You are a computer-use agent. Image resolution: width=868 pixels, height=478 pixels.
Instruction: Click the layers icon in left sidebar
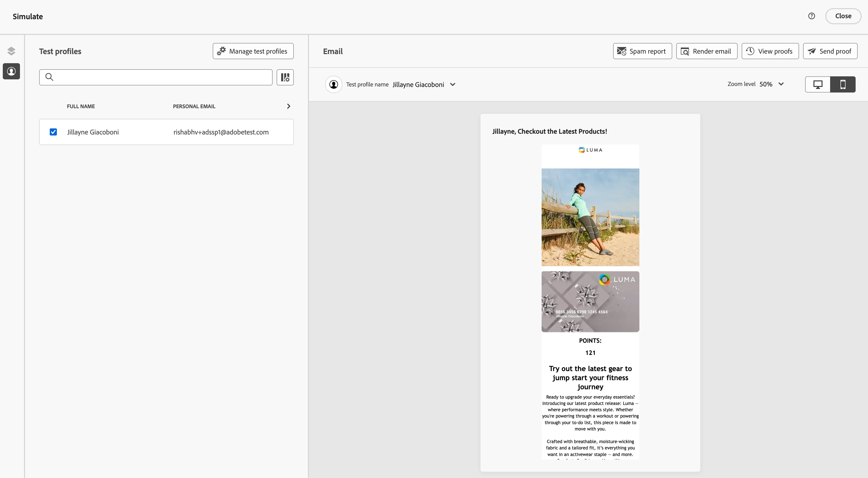[x=11, y=51]
